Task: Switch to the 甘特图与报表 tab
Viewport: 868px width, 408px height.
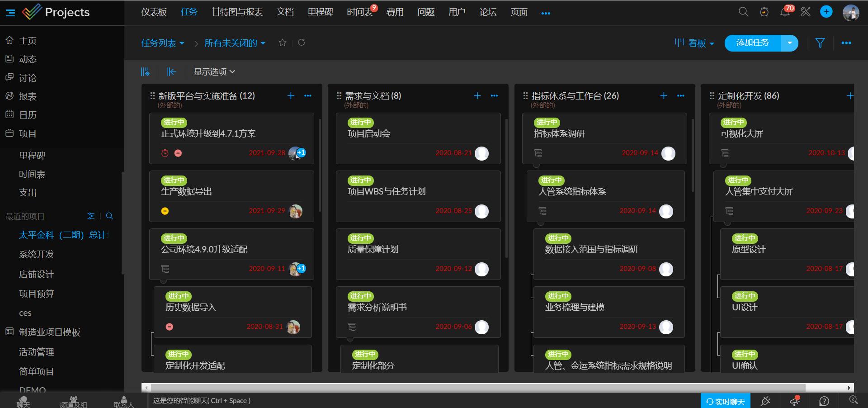Action: (x=237, y=12)
